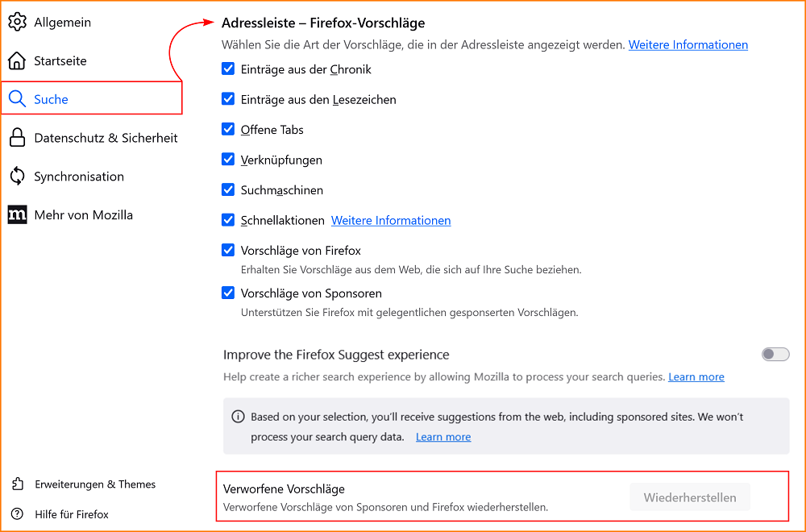Click the Datenschutz & Sicherheit lock icon
Viewport: 806px width, 532px height.
17,137
